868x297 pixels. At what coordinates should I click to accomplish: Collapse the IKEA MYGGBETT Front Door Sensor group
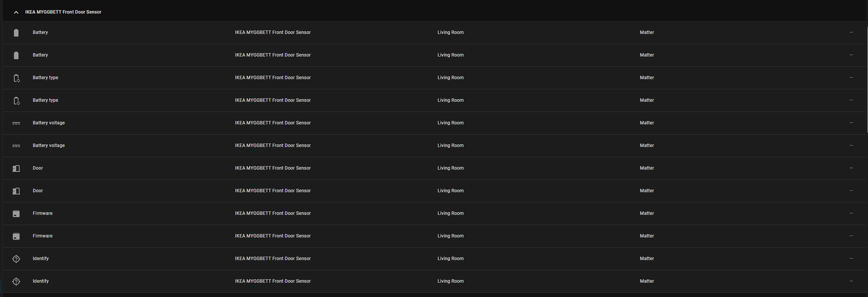(16, 12)
